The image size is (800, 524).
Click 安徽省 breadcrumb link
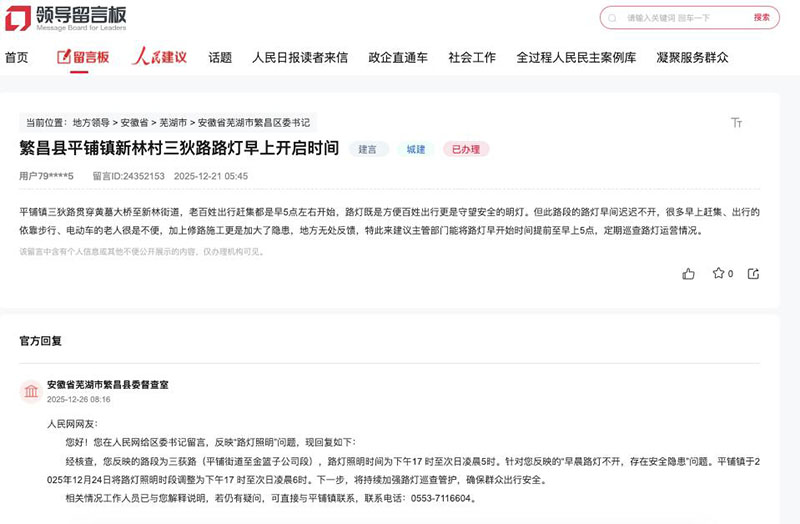click(134, 122)
